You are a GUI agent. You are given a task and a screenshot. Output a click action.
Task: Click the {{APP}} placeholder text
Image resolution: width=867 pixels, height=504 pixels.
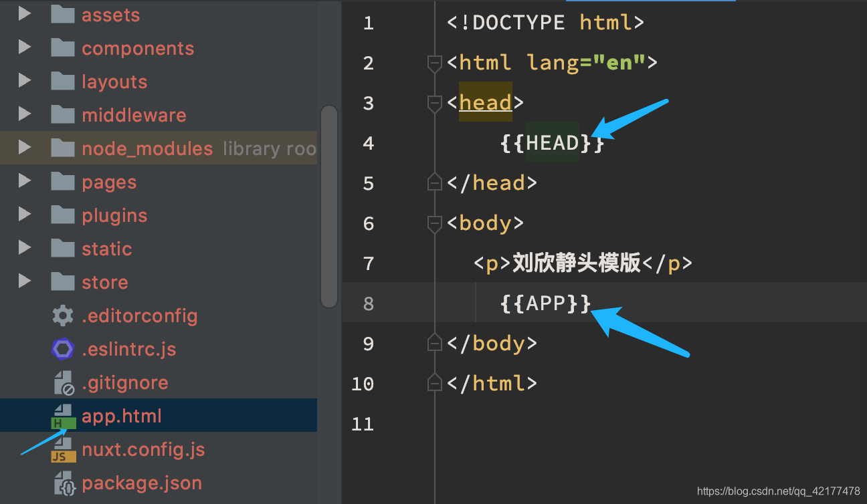(546, 303)
